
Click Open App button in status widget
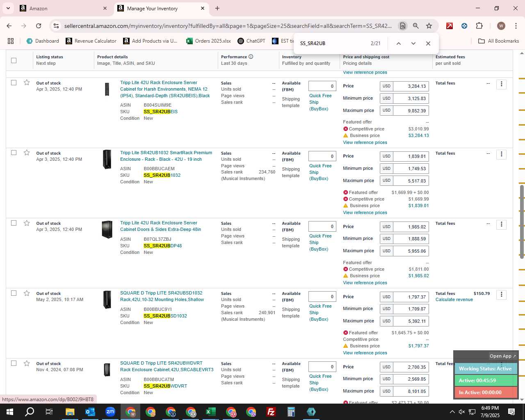click(503, 356)
